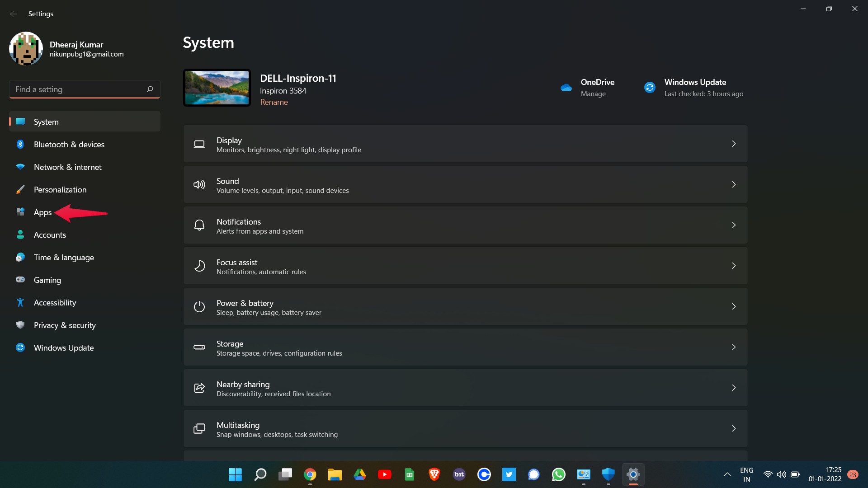Click the Find a setting search box

[85, 89]
